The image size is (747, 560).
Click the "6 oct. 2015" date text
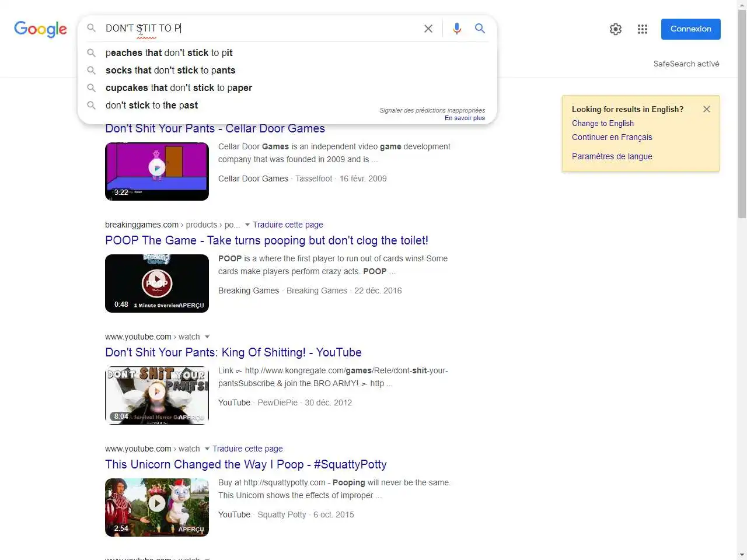tap(334, 514)
